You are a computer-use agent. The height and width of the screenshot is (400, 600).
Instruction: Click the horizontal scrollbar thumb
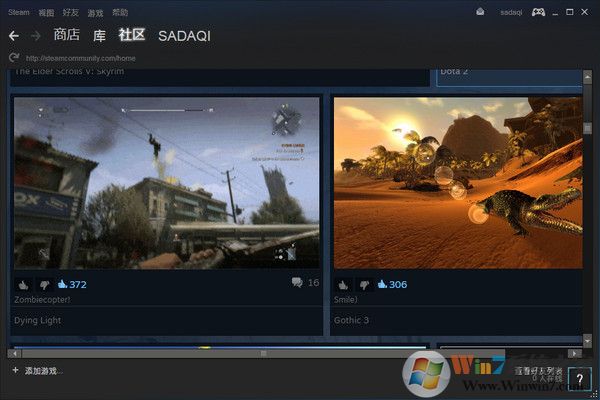(263, 353)
